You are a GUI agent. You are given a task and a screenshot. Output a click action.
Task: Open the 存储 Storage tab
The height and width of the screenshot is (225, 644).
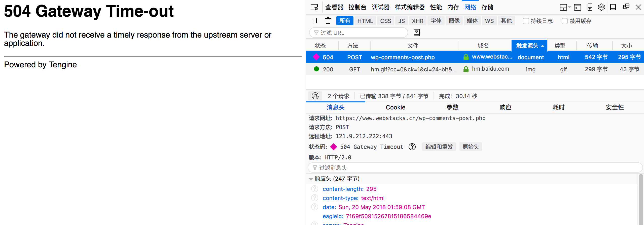pos(487,7)
